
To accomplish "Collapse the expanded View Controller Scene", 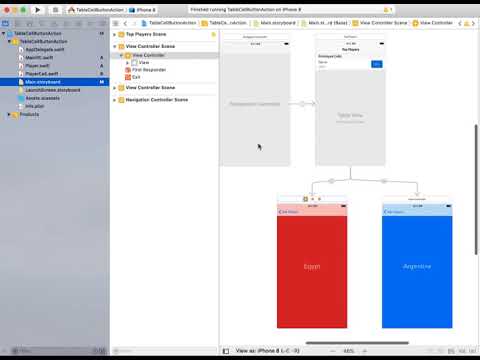I will 115,47.
